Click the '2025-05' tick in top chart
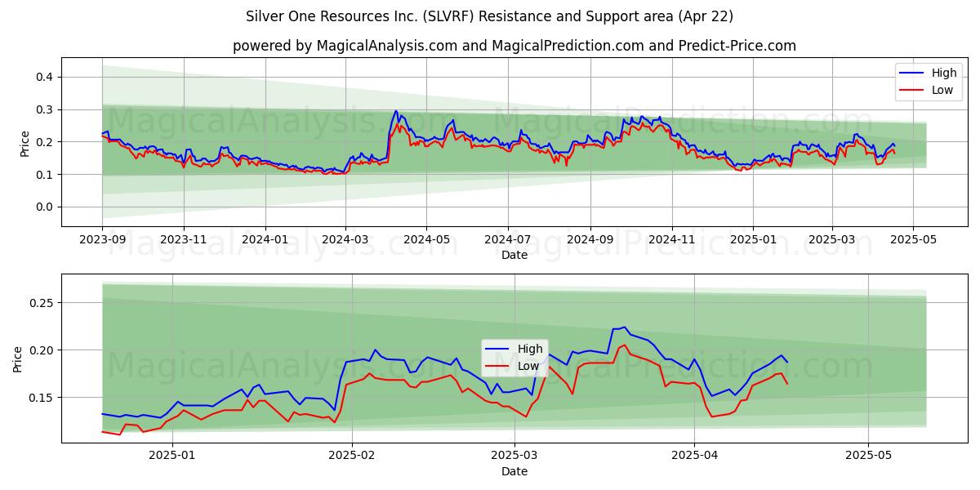980x490 pixels. point(913,240)
